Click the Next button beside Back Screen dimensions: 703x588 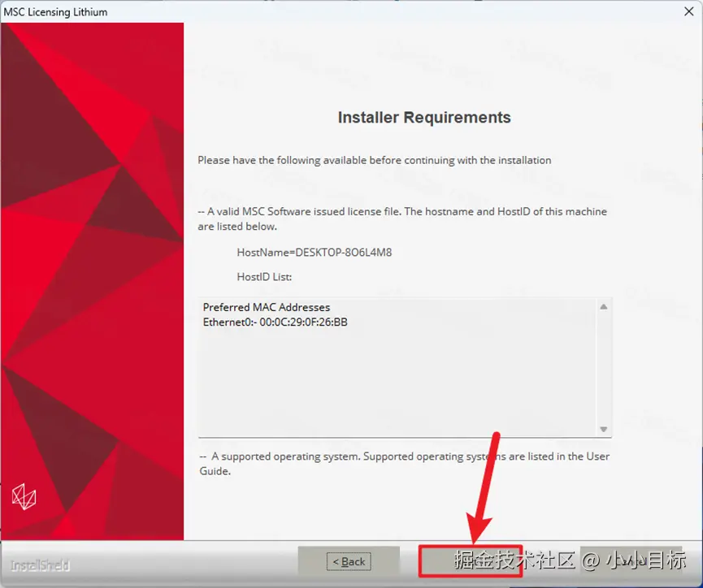coord(471,560)
